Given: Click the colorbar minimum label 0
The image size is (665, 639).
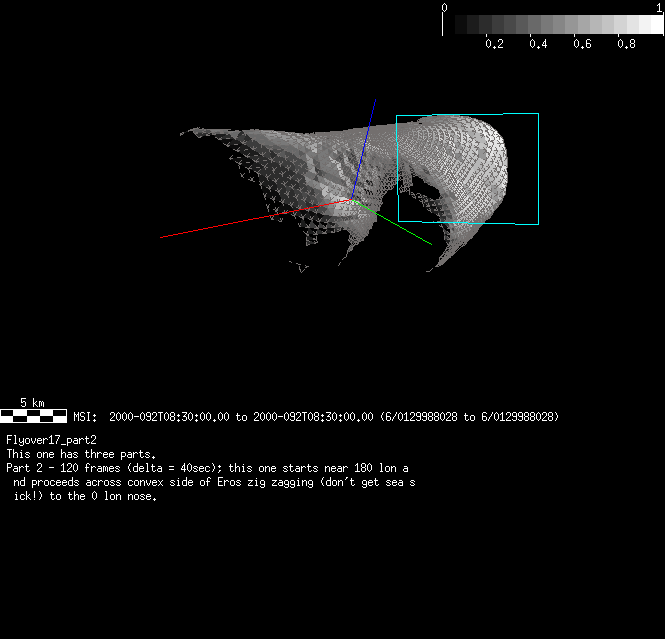Looking at the screenshot, I should 445,6.
